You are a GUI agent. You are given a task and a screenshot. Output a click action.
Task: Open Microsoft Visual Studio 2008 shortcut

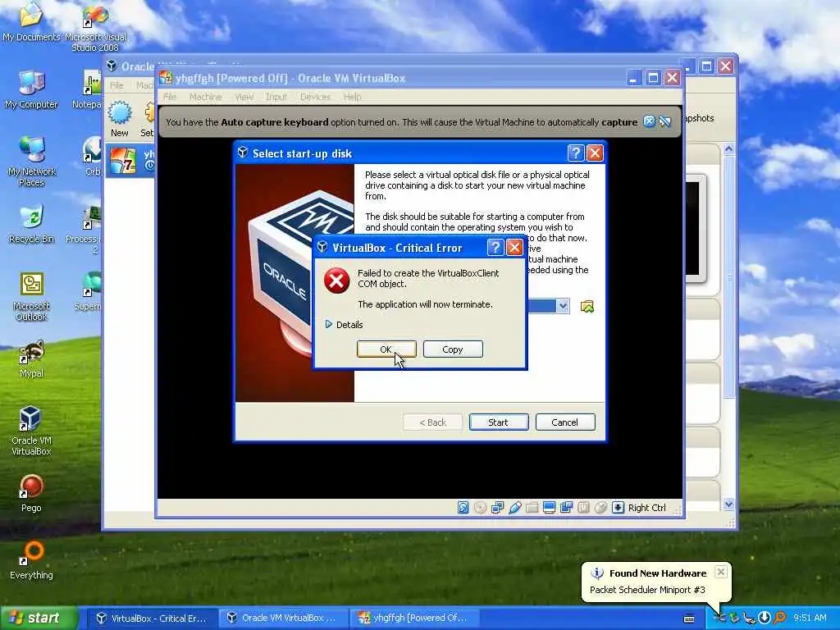(x=95, y=28)
